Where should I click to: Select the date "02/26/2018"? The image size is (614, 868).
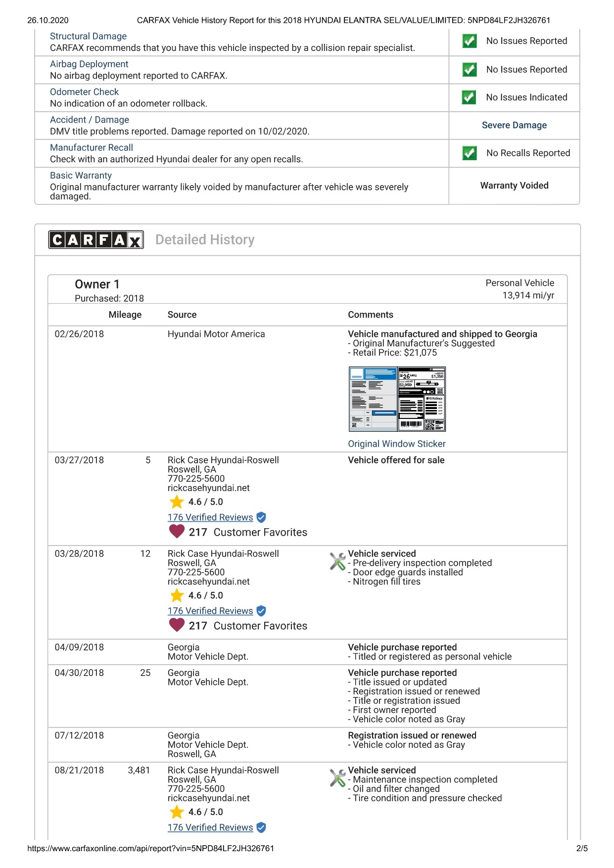(x=79, y=334)
